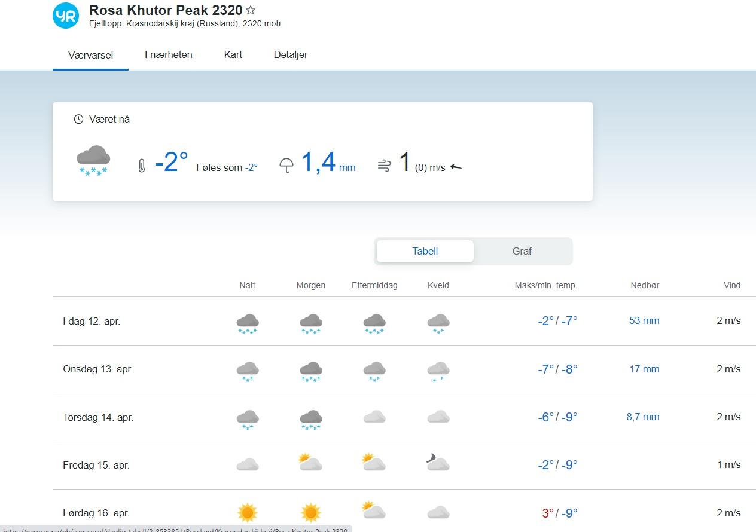Screen dimensions: 756x532
Task: Click the current snow cloud weather icon
Action: [93, 160]
